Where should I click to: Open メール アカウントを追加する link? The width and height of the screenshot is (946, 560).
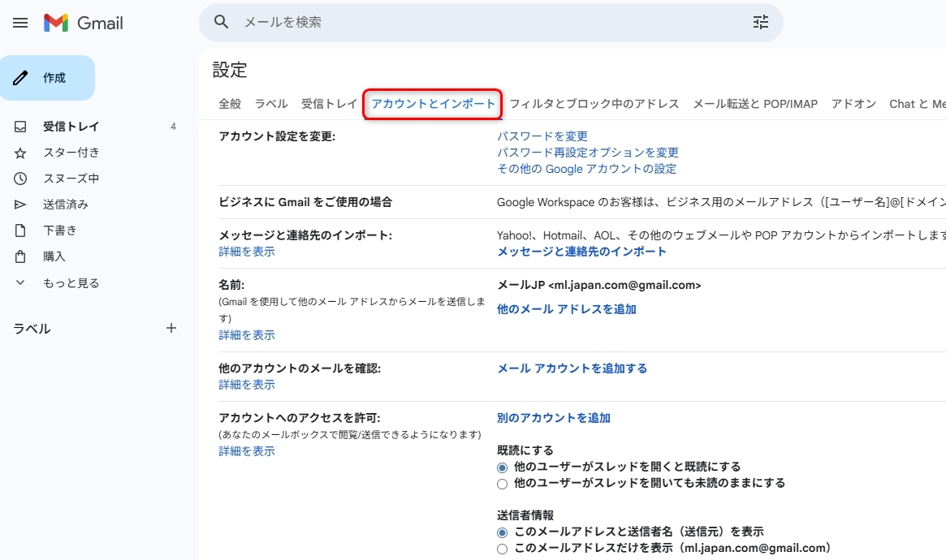tap(572, 368)
